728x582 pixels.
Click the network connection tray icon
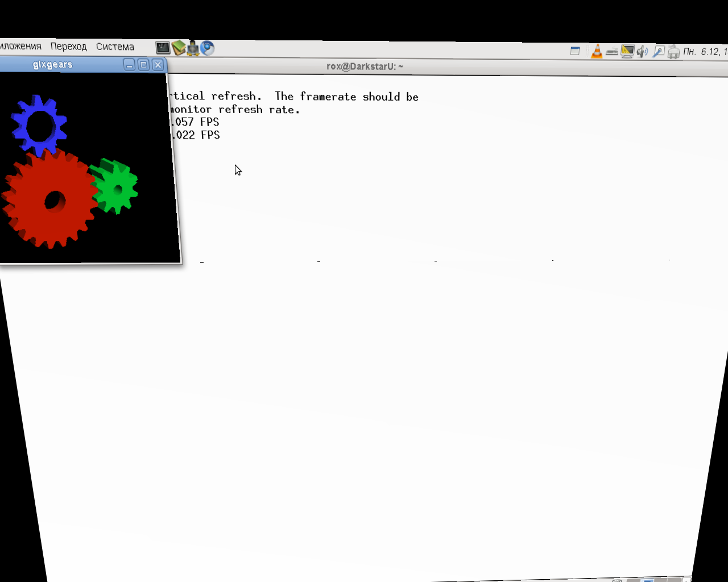tap(658, 52)
